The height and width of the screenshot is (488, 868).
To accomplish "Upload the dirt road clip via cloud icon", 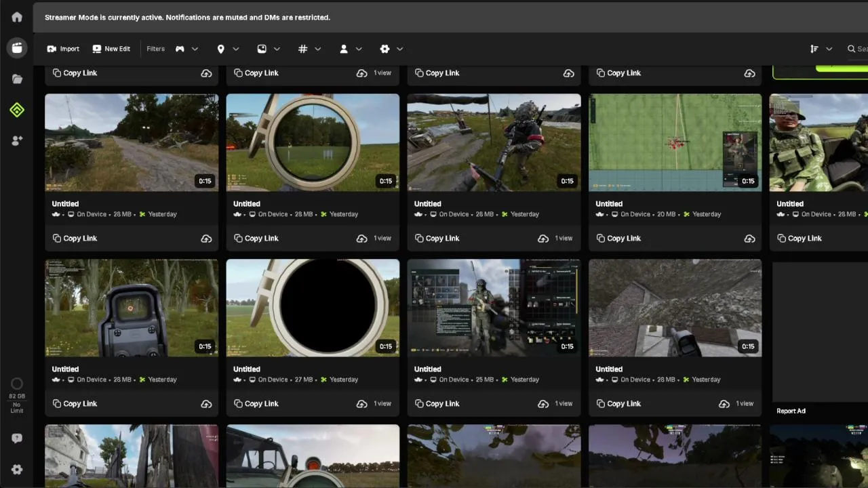I will [206, 239].
